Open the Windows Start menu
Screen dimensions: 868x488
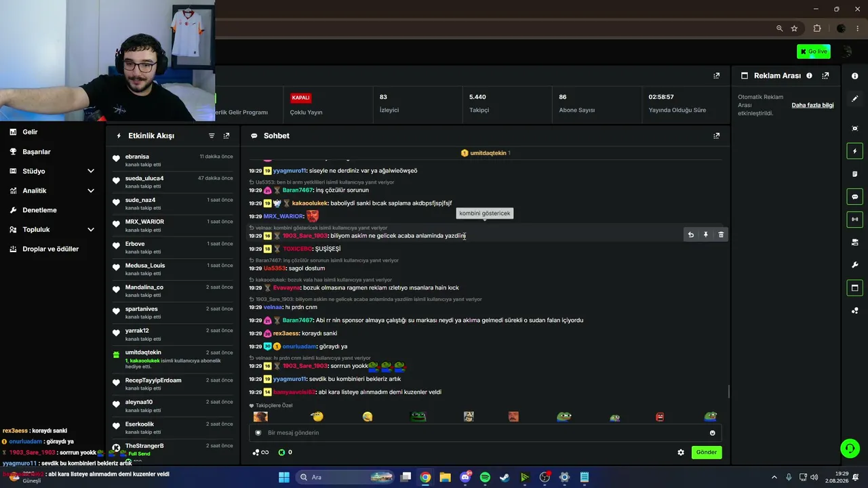[283, 477]
